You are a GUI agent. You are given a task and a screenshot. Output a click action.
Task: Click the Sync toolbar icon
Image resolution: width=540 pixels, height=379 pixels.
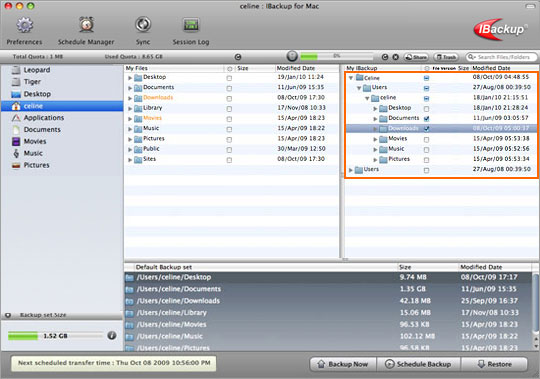(x=143, y=24)
